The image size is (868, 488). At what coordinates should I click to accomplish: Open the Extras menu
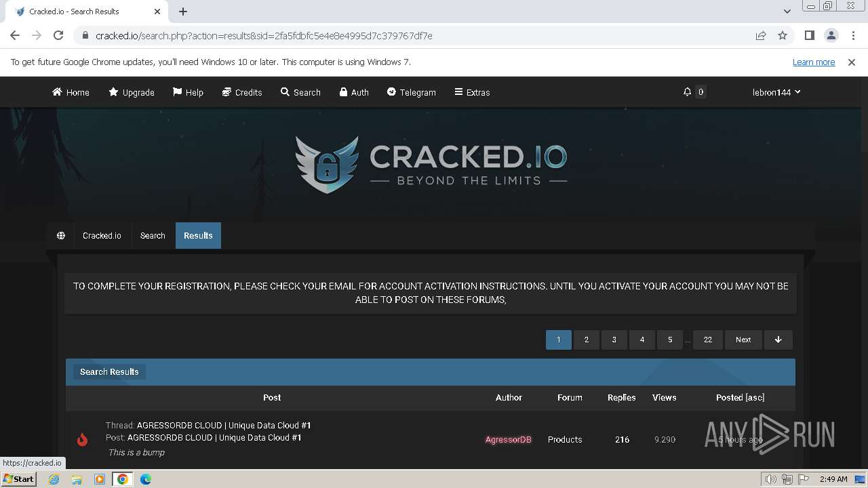click(472, 92)
